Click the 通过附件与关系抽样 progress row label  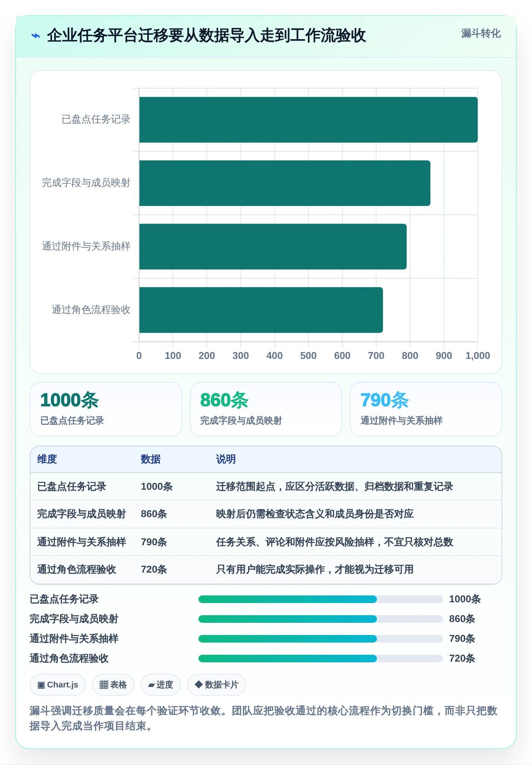(x=74, y=639)
